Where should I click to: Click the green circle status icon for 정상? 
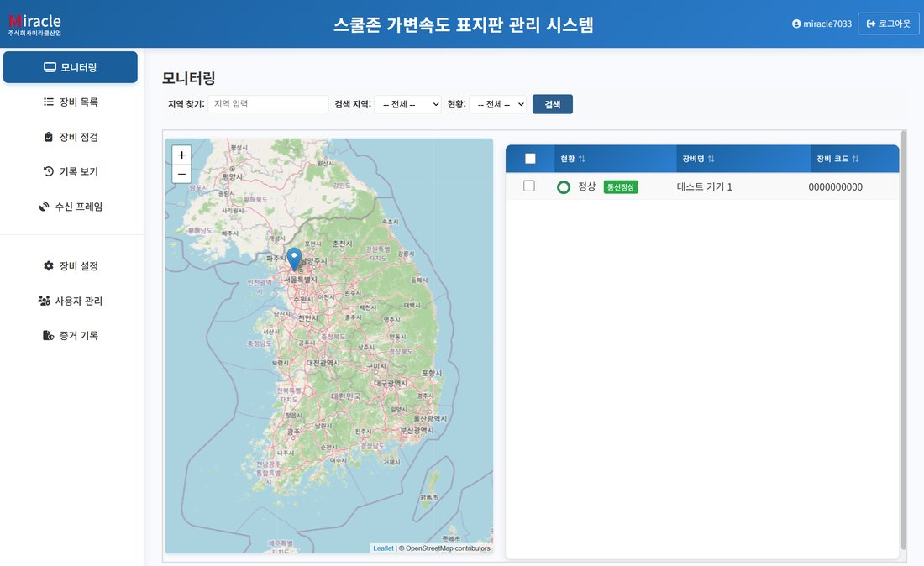coord(564,187)
